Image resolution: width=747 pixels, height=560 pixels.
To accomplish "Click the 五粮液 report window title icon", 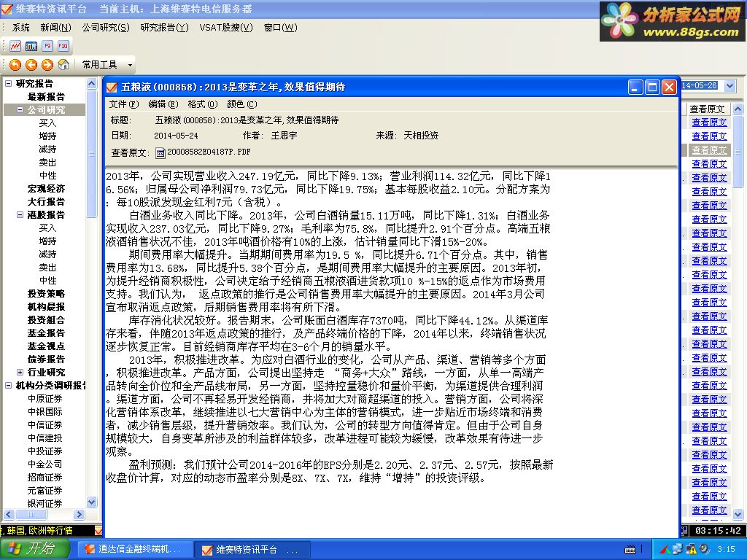I will point(112,87).
